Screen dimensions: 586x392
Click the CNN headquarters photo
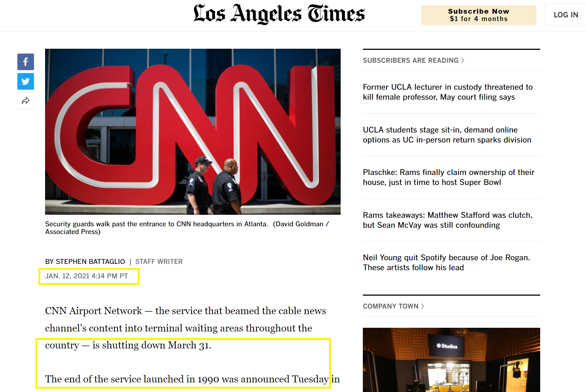tap(193, 132)
